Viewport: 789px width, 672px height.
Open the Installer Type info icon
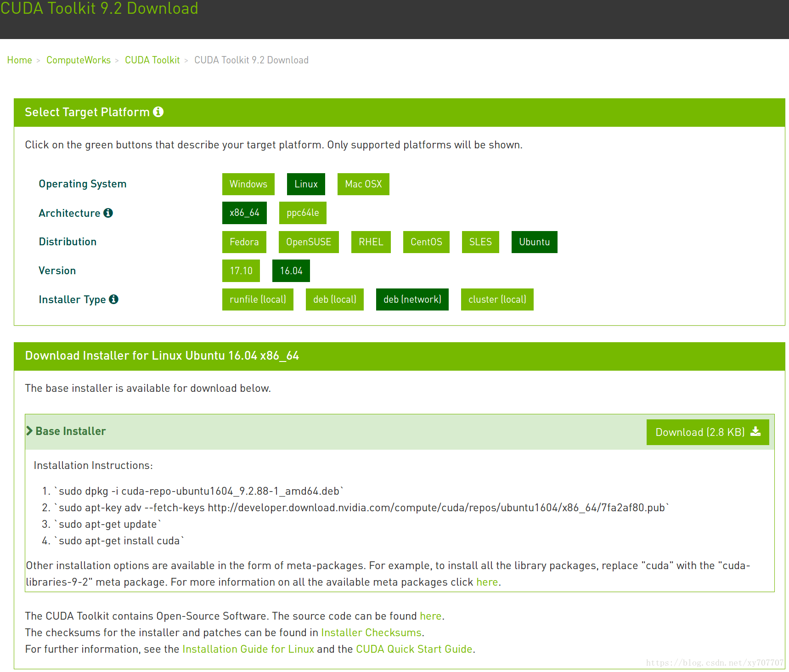pyautogui.click(x=113, y=299)
